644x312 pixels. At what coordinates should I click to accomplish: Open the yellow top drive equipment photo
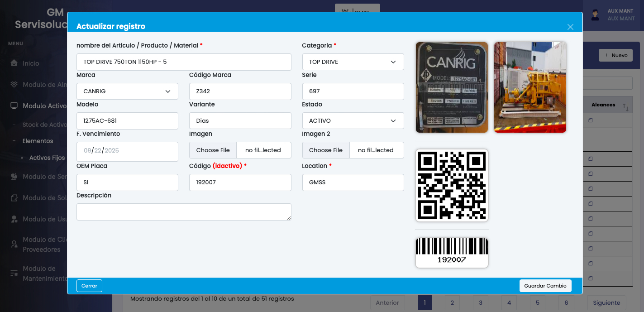point(530,87)
